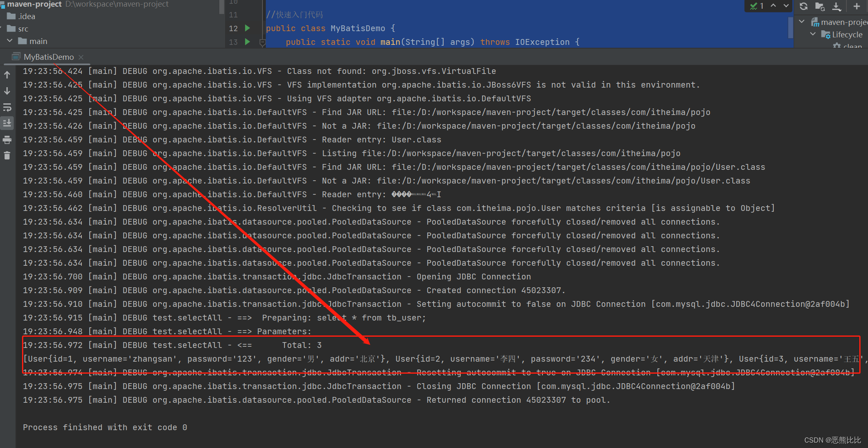Select the src folder in project tree
This screenshot has width=868, height=448.
click(18, 29)
